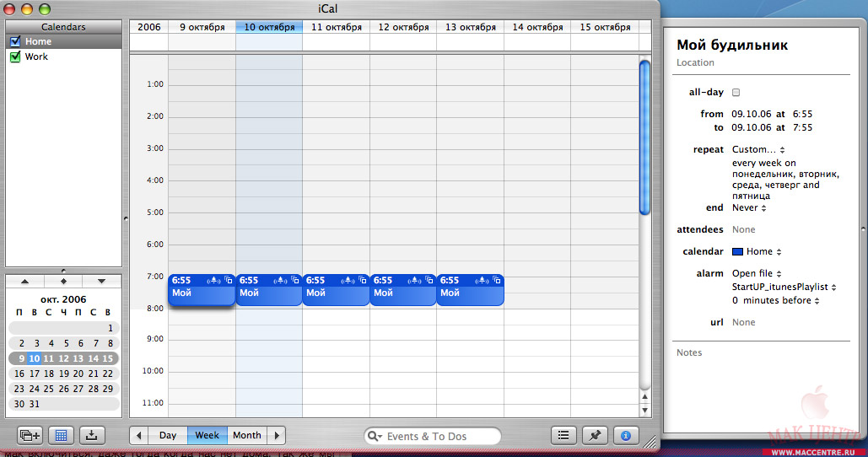The width and height of the screenshot is (868, 457).
Task: Select the 6:55 event on 12 октября
Action: [x=403, y=290]
